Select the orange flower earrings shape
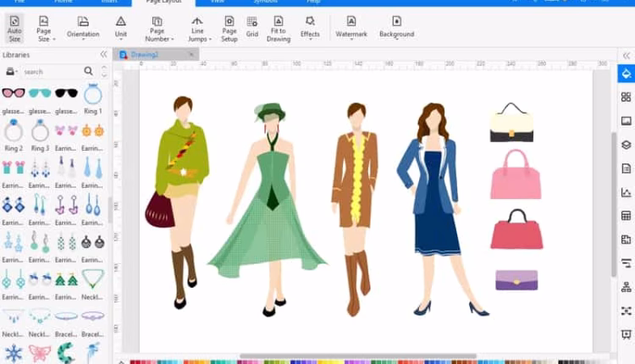 93,130
